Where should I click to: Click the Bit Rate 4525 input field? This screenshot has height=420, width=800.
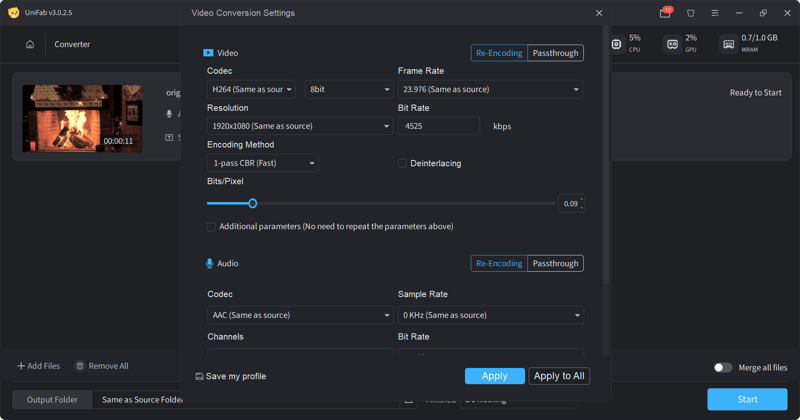pyautogui.click(x=438, y=126)
